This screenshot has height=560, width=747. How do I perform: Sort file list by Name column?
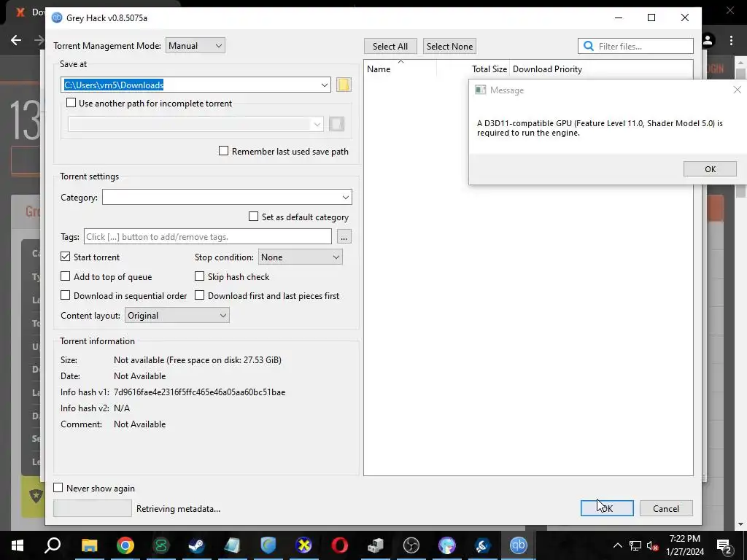379,69
